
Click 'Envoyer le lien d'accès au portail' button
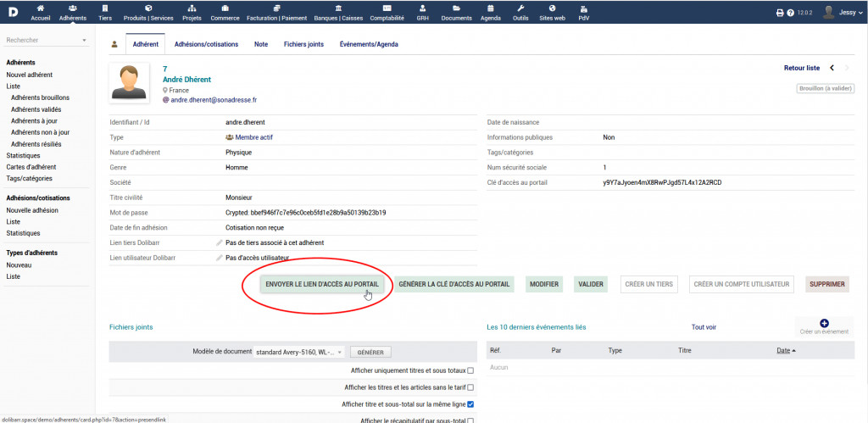[x=321, y=284]
